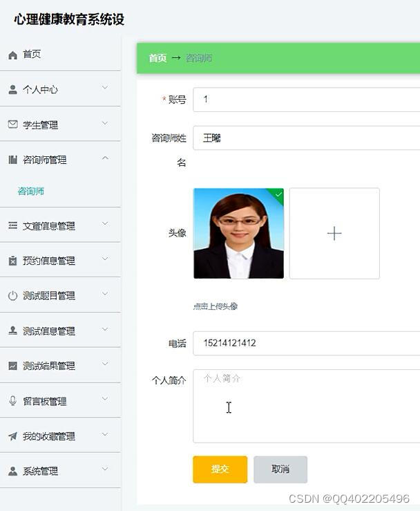Viewport: 420px width, 511px height.
Task: Expand the 预约信息管理 chevron
Action: click(105, 259)
